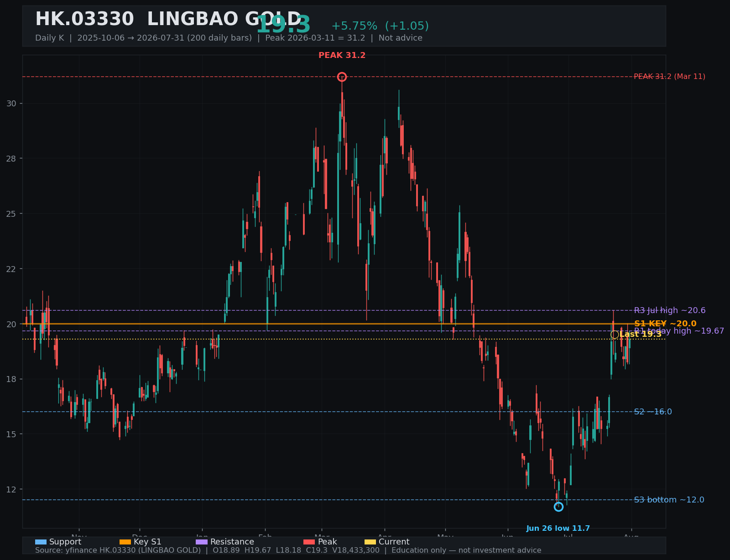
Task: Click the blue Support legend swatch
Action: 41,542
